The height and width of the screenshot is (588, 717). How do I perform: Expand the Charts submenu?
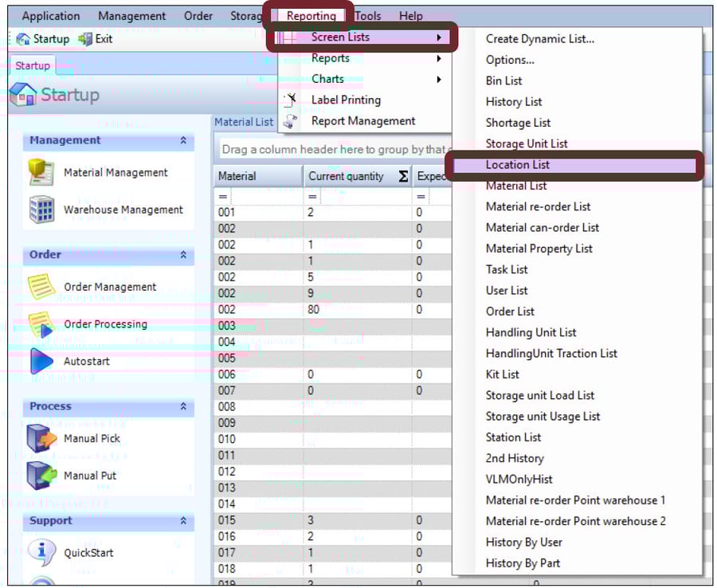[327, 79]
